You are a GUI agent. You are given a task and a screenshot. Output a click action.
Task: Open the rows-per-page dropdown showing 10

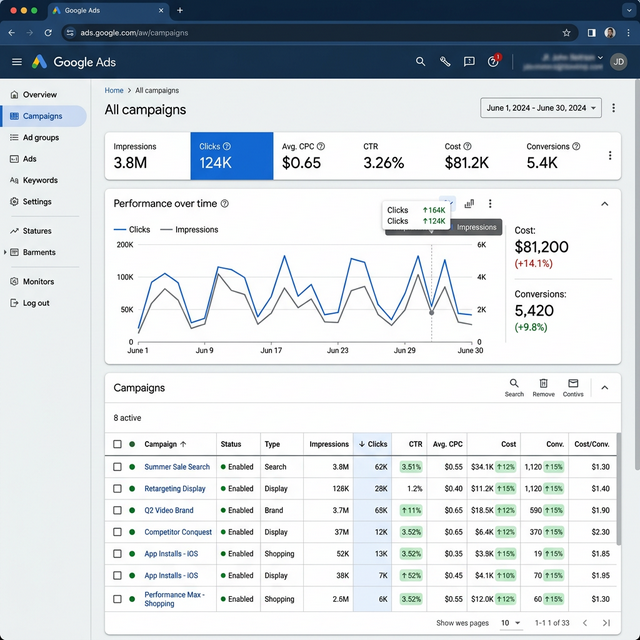pos(510,623)
